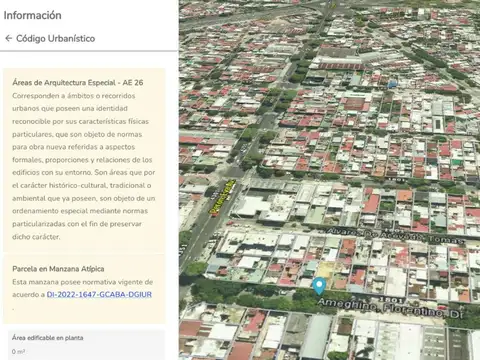480x360 pixels.
Task: Select the blue location pin on map
Action: pos(319,286)
